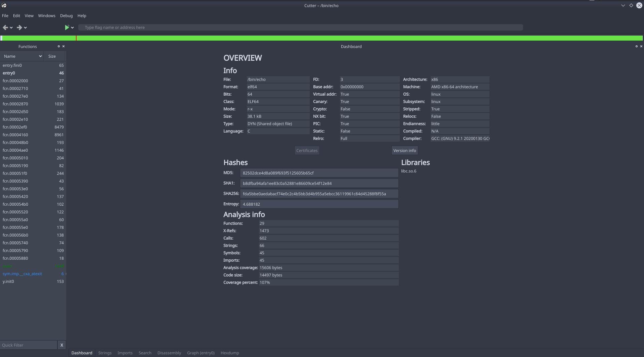The image size is (644, 357).
Task: Open the Help menu
Action: click(82, 16)
